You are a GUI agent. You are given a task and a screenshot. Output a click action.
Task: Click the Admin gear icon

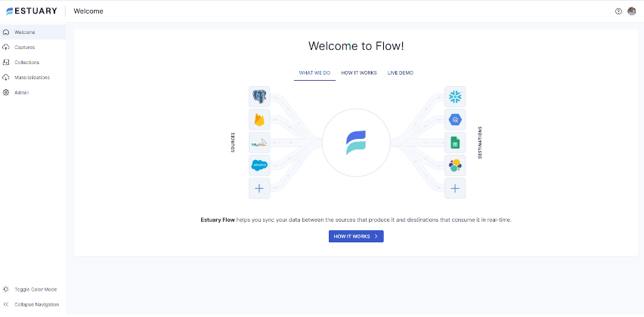pyautogui.click(x=6, y=93)
